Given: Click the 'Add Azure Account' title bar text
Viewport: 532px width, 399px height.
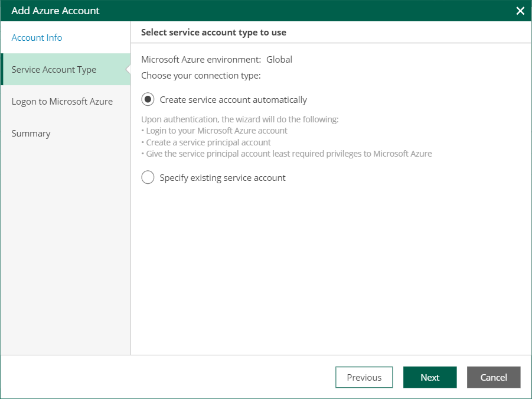Looking at the screenshot, I should (56, 11).
